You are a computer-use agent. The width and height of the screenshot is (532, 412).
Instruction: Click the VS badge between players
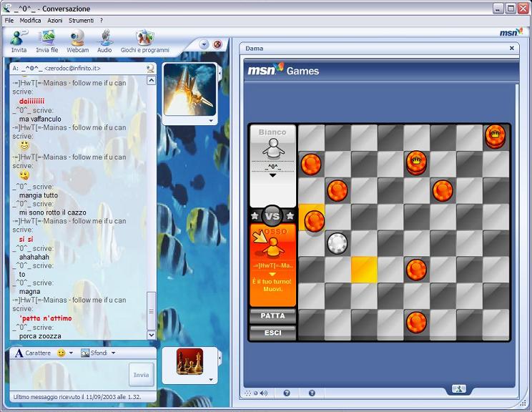pyautogui.click(x=272, y=216)
